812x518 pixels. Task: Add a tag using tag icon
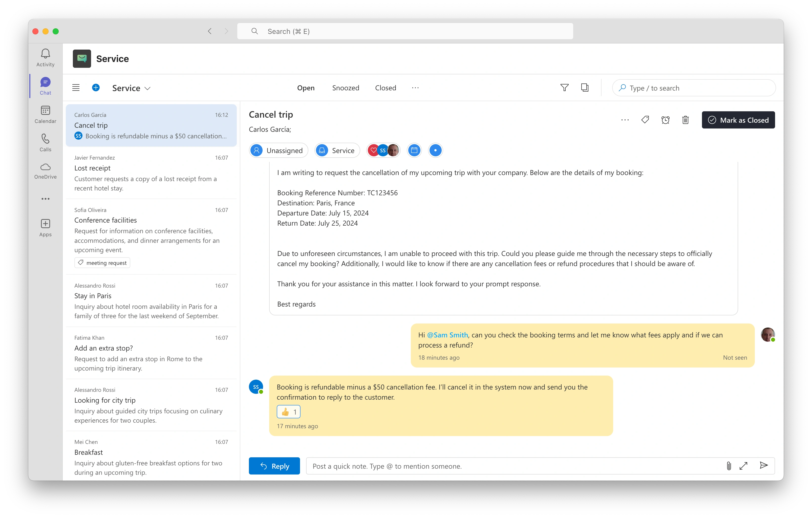(x=645, y=120)
